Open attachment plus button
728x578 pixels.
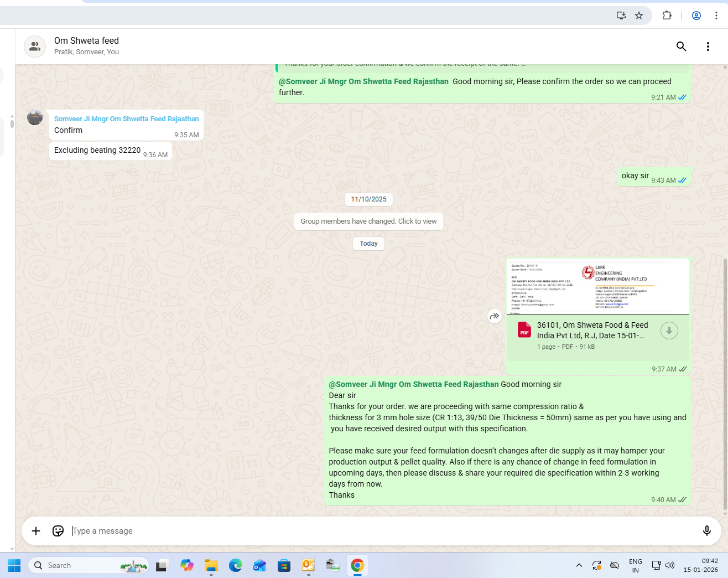coord(36,531)
